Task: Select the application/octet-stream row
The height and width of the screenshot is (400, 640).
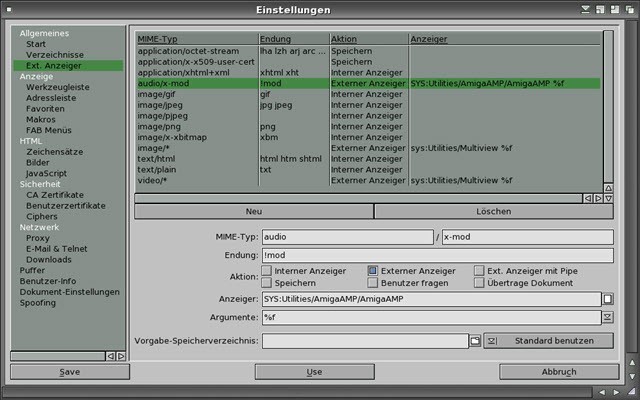Action: click(369, 51)
